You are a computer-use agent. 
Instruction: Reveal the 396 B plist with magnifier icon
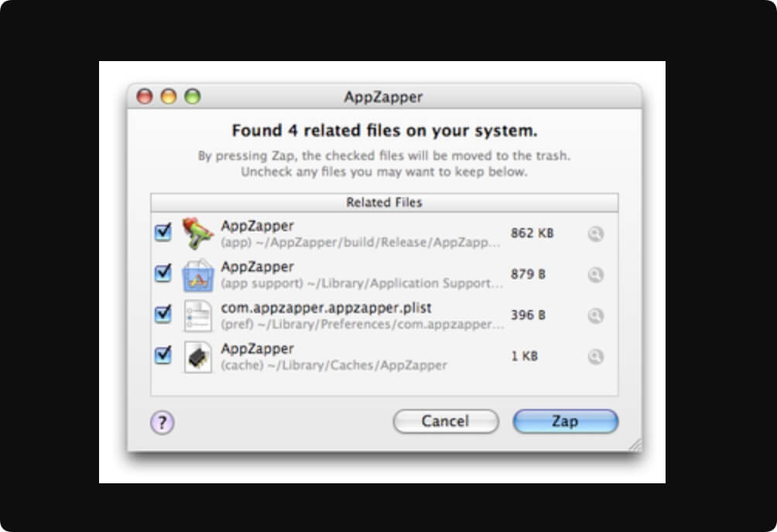(596, 315)
